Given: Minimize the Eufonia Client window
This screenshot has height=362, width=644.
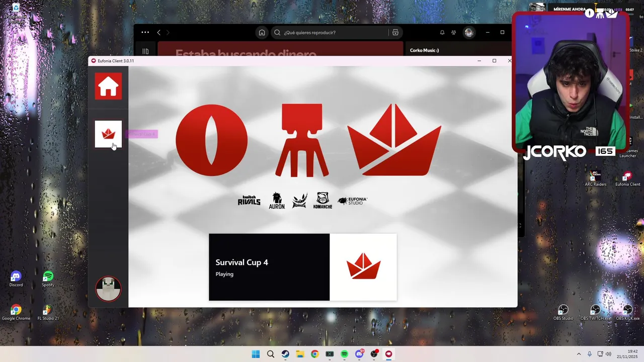Looking at the screenshot, I should (x=479, y=61).
